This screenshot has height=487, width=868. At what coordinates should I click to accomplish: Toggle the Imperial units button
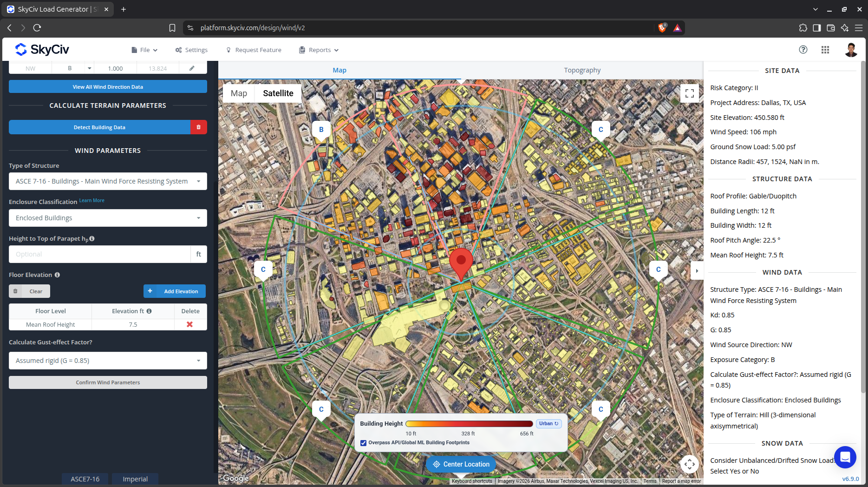(x=135, y=479)
